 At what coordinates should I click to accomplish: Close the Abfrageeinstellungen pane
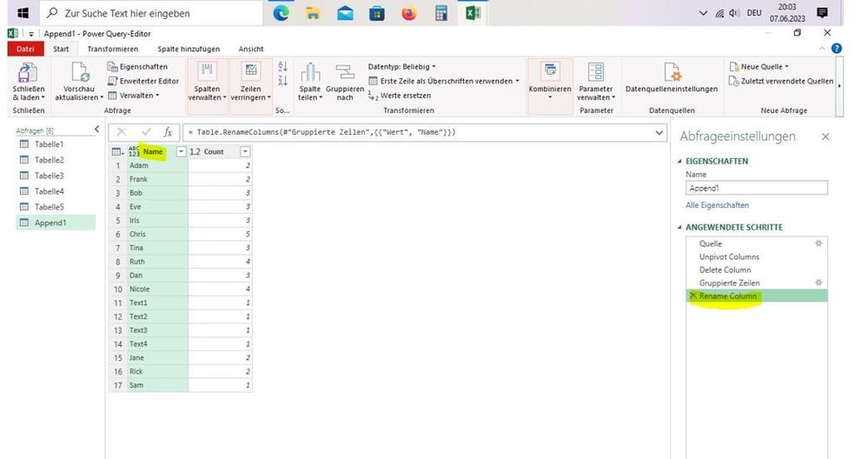[825, 136]
